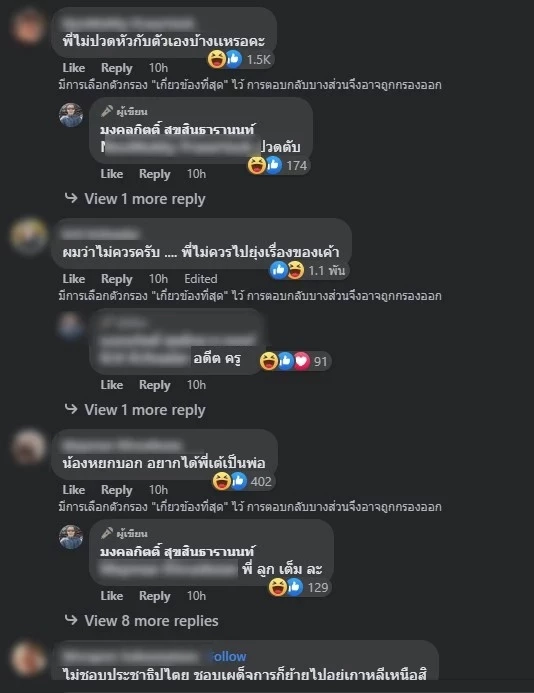Screen dimensions: 534x693
Task: Open the Edited label history
Action: coord(201,279)
